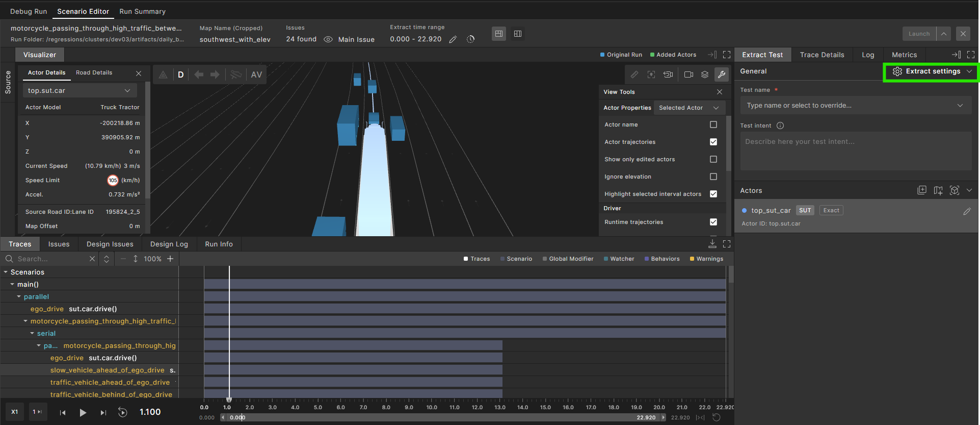Toggle the Ignore elevation checkbox
The image size is (980, 425).
pyautogui.click(x=713, y=177)
